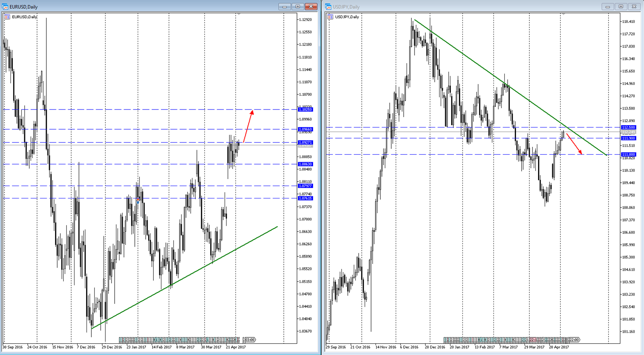This screenshot has width=644, height=355.
Task: Select the red up arrow on EURUSD chart
Action: pos(248,126)
